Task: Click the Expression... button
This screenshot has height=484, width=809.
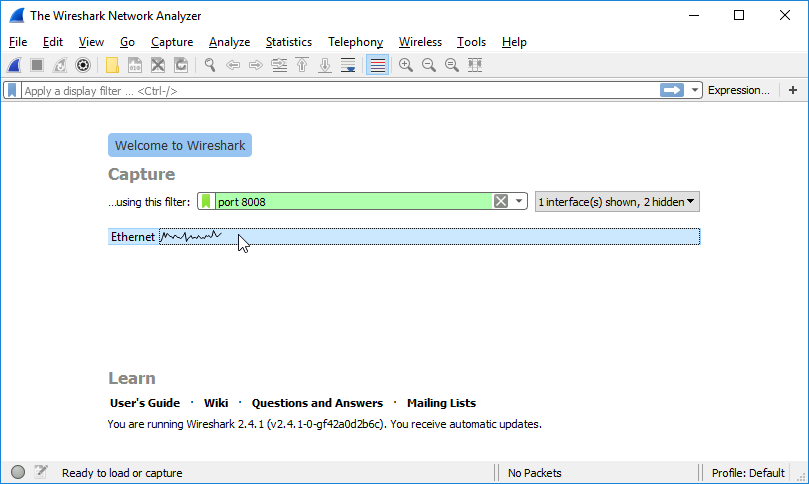Action: click(x=738, y=90)
